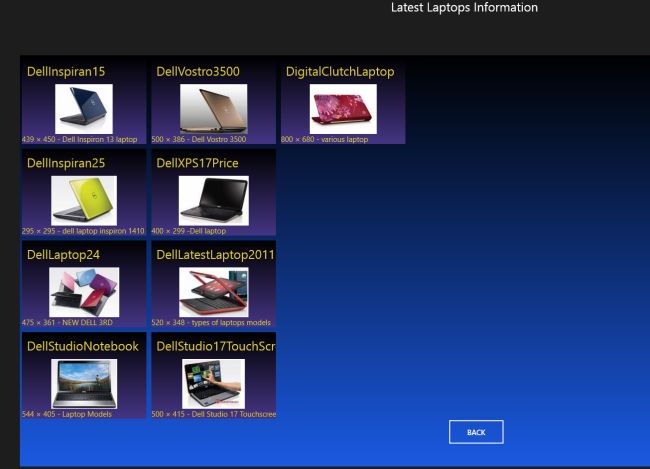Screen dimensions: 650x469
Task: Select the DellLaptop24 colorful laptops image
Action: (x=84, y=292)
